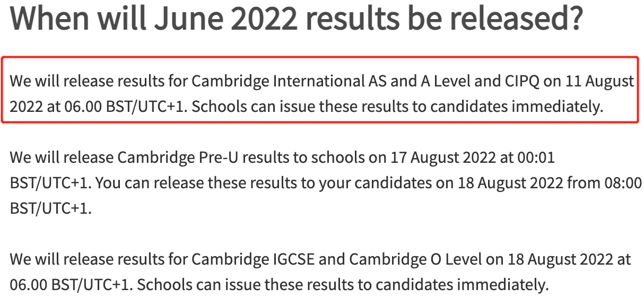
Task: Click the '11 August' date text
Action: click(599, 82)
